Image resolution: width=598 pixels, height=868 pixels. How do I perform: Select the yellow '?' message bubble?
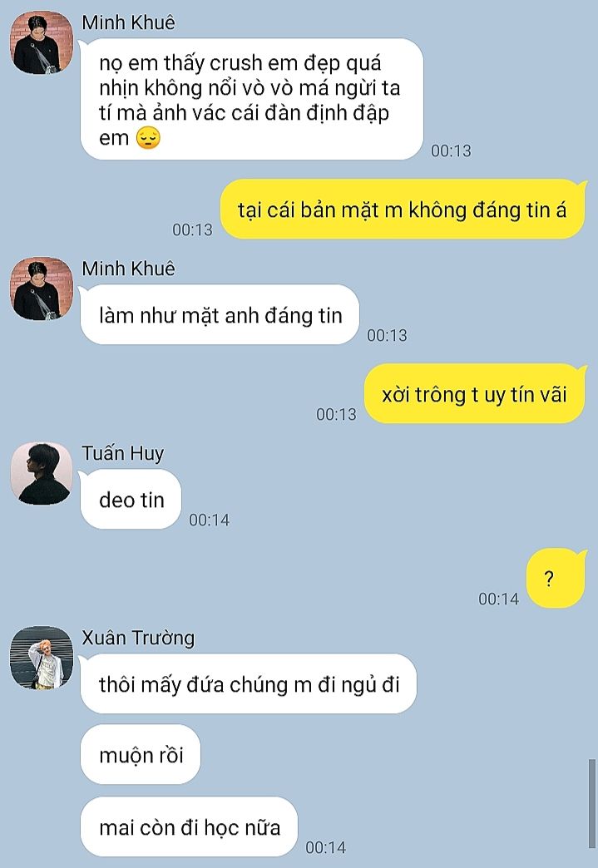[556, 578]
